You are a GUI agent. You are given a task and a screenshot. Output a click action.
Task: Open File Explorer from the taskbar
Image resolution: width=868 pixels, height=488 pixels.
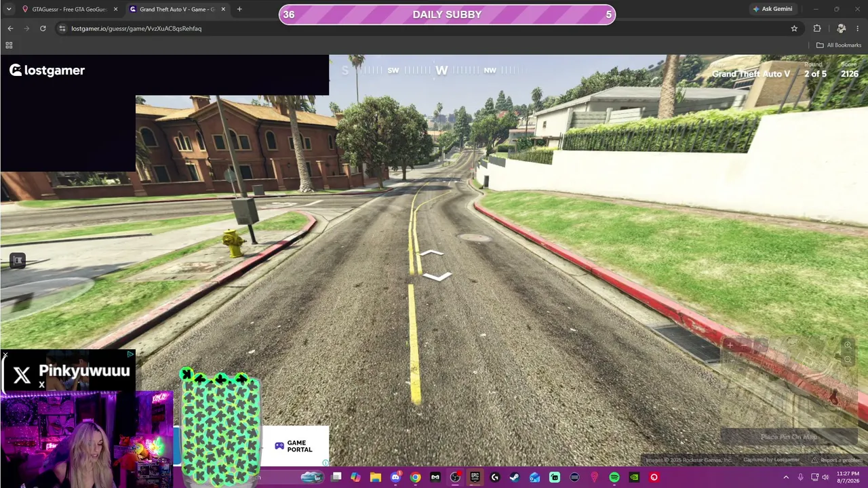[376, 477]
